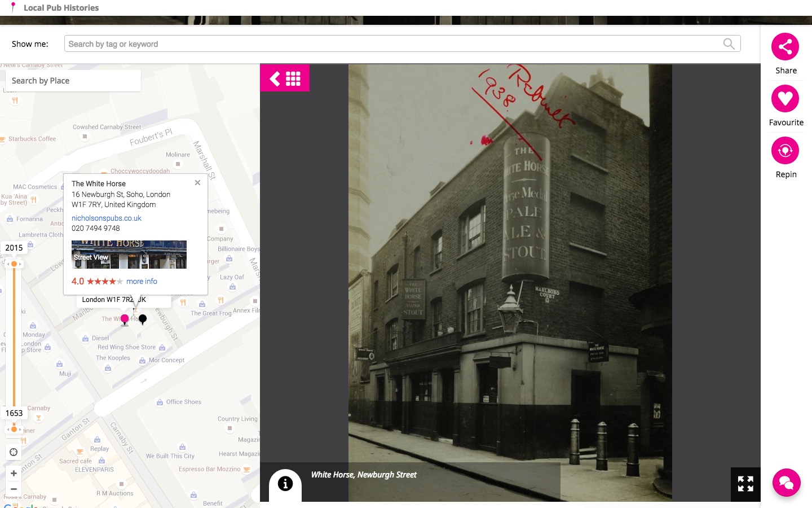Show photo info with the 'i' icon
This screenshot has height=508, width=812.
[285, 484]
